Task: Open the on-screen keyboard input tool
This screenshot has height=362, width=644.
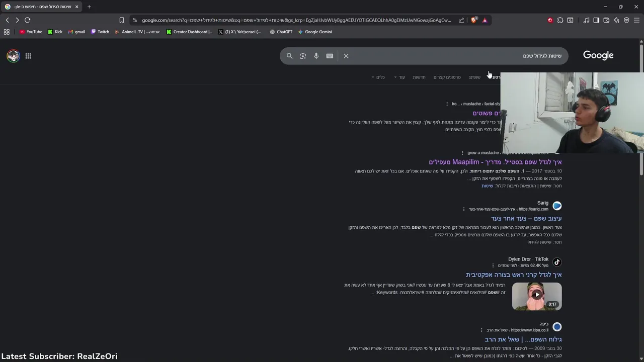Action: (330, 56)
